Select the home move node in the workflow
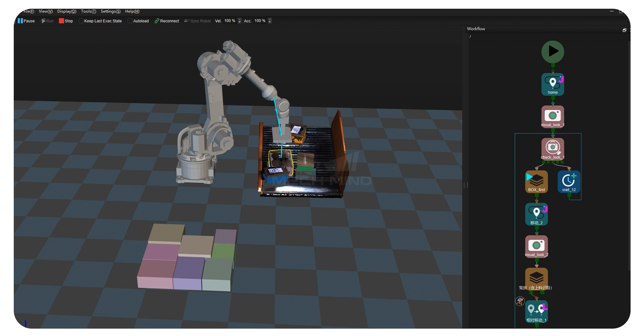 click(552, 84)
